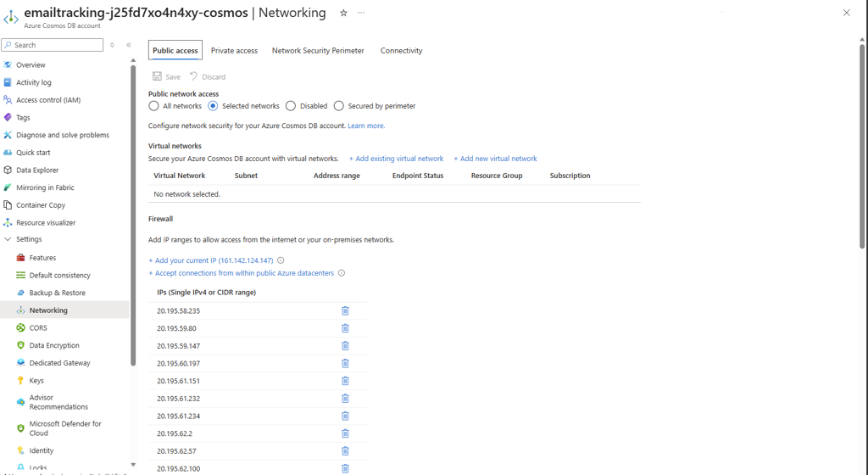Open the Connectivity tab
The height and width of the screenshot is (475, 868).
[401, 50]
